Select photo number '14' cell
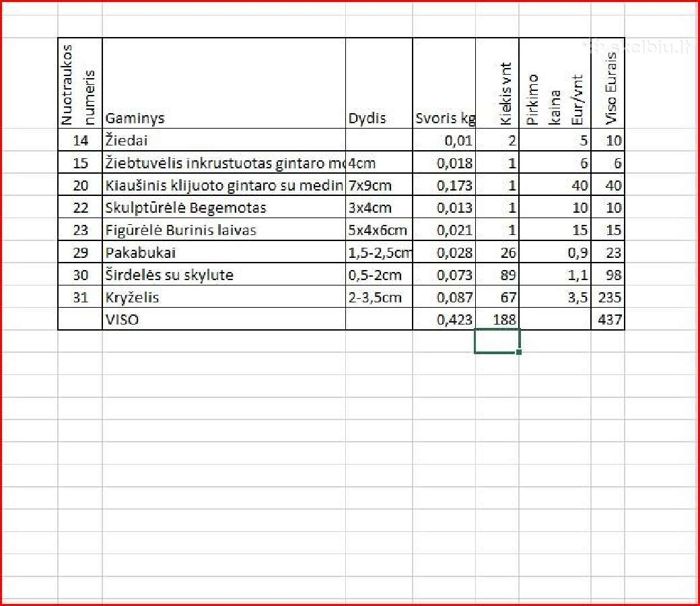The image size is (700, 606). pyautogui.click(x=80, y=140)
